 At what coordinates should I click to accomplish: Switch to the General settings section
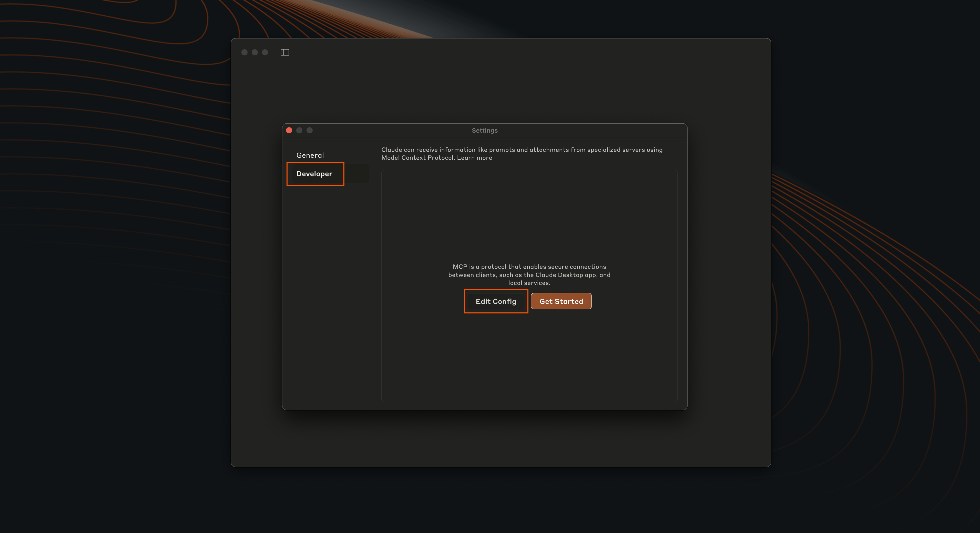pos(310,155)
